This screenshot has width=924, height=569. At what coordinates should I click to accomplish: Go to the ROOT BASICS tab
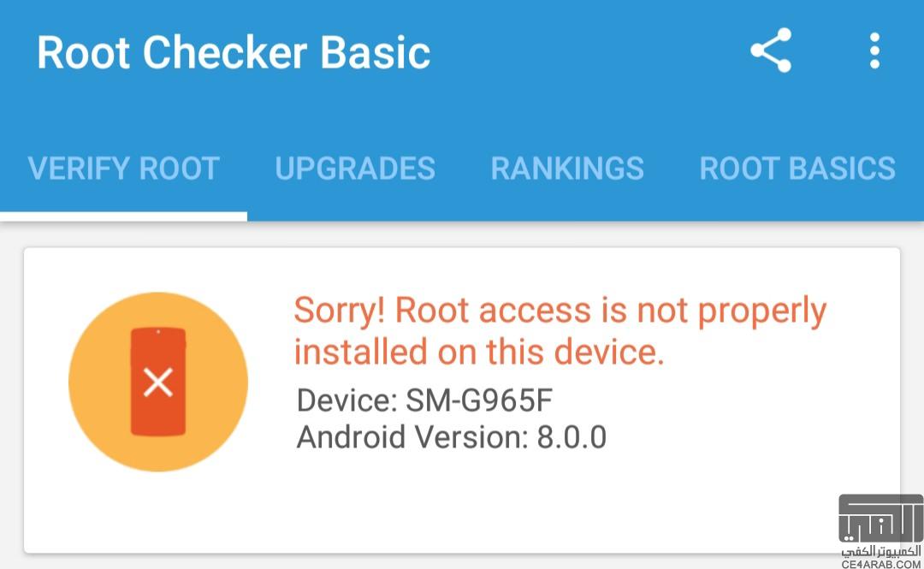coord(797,169)
